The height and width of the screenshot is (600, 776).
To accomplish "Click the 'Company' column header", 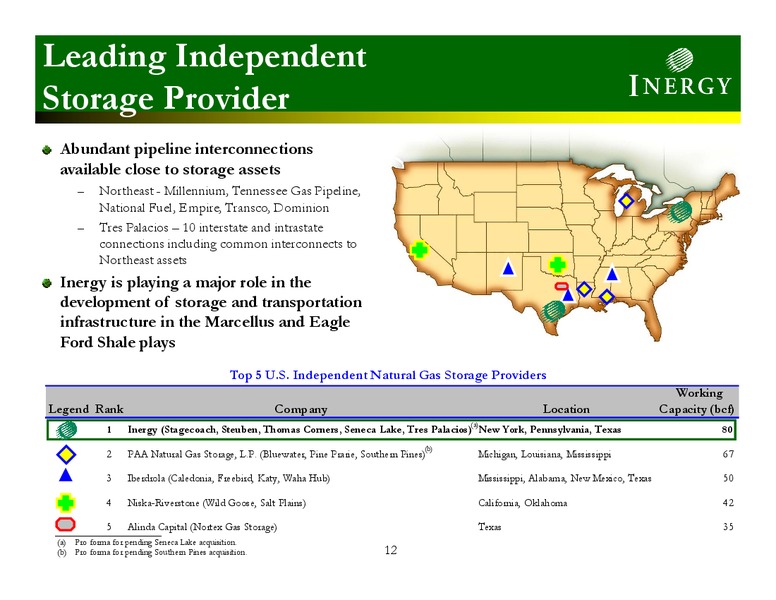I will click(301, 409).
